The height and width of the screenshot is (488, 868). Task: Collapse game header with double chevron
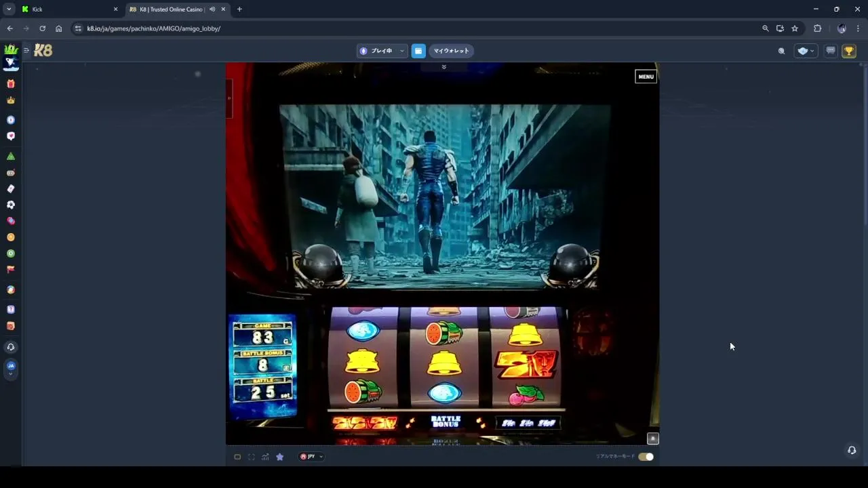[443, 67]
